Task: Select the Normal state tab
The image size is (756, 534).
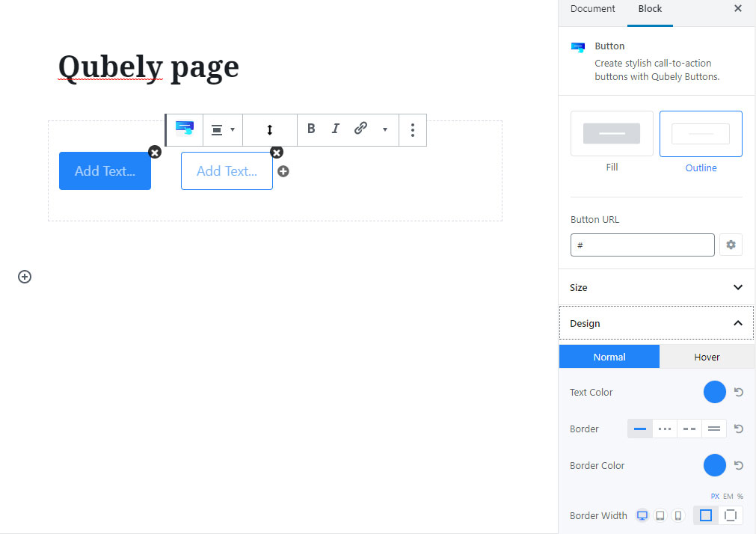Action: click(609, 357)
